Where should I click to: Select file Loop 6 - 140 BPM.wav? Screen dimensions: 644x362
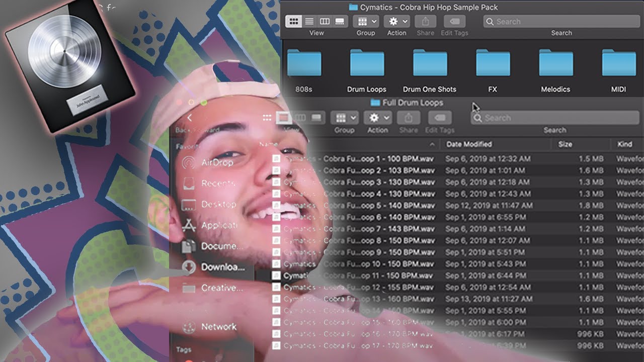click(354, 217)
